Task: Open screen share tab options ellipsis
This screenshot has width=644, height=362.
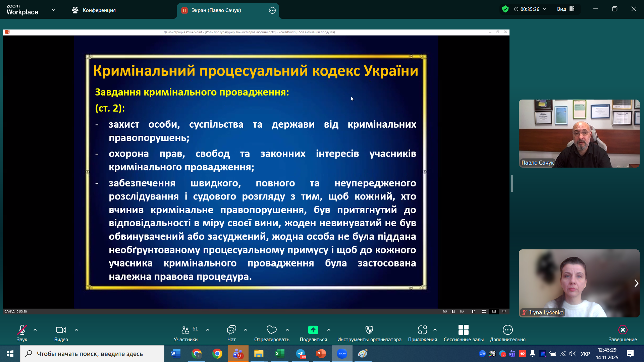Action: click(x=272, y=10)
